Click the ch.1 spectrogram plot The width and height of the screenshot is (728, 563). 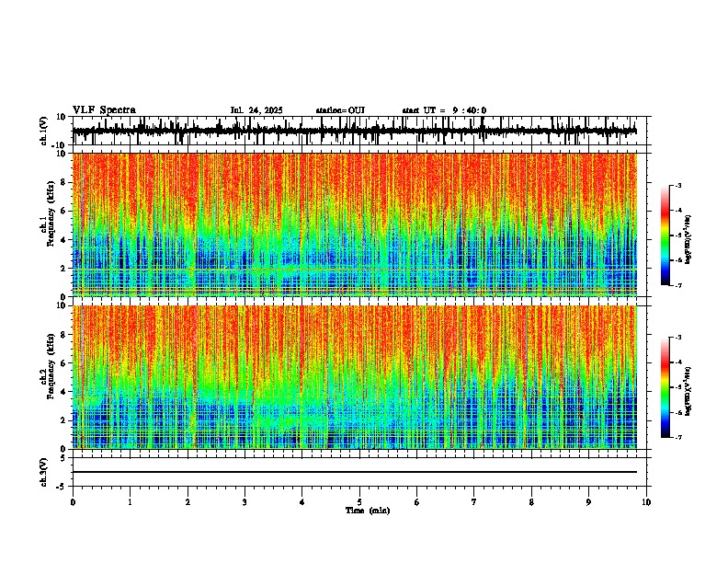354,224
